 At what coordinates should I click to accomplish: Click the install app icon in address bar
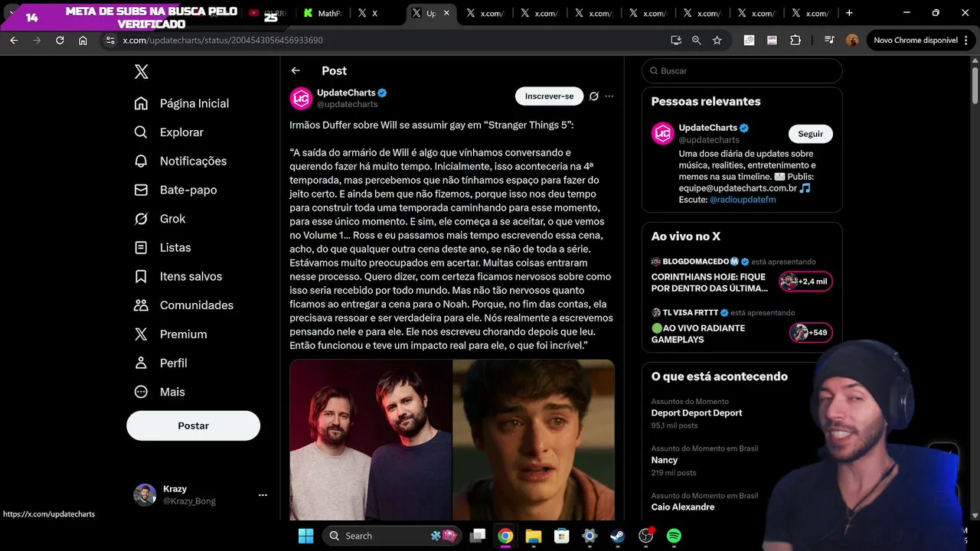(676, 41)
